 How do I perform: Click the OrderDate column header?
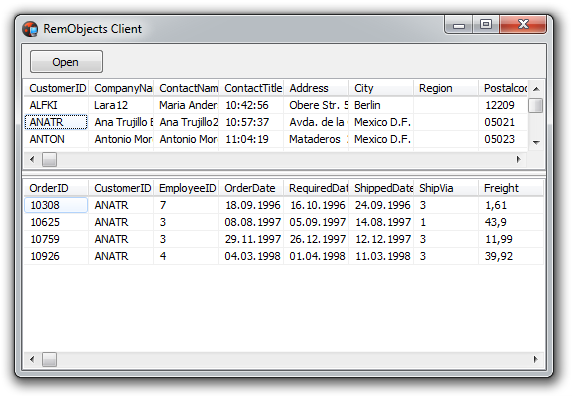tap(251, 188)
